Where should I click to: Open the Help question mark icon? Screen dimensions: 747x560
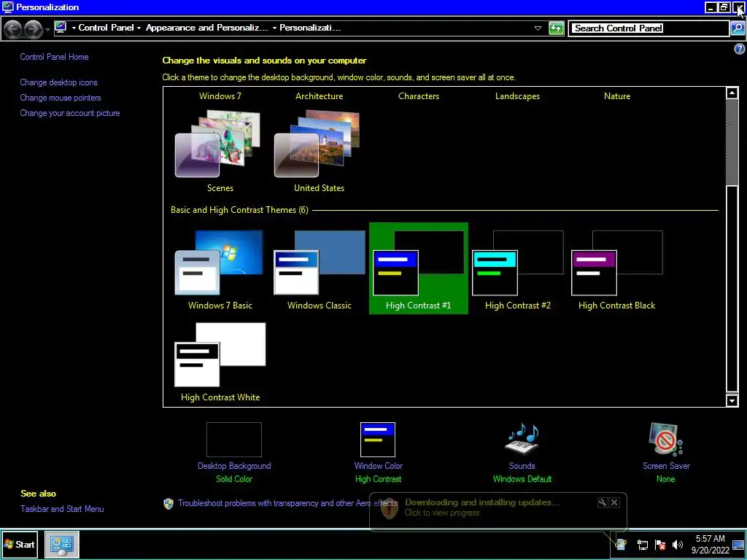(740, 49)
